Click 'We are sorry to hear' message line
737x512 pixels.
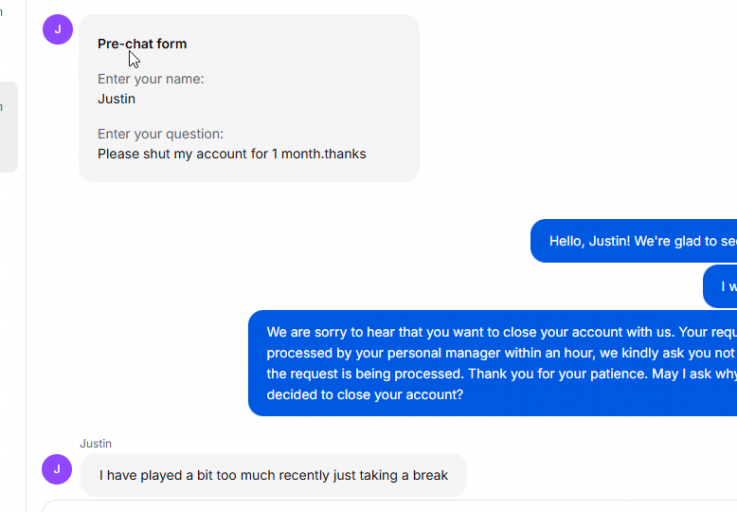[x=502, y=332]
